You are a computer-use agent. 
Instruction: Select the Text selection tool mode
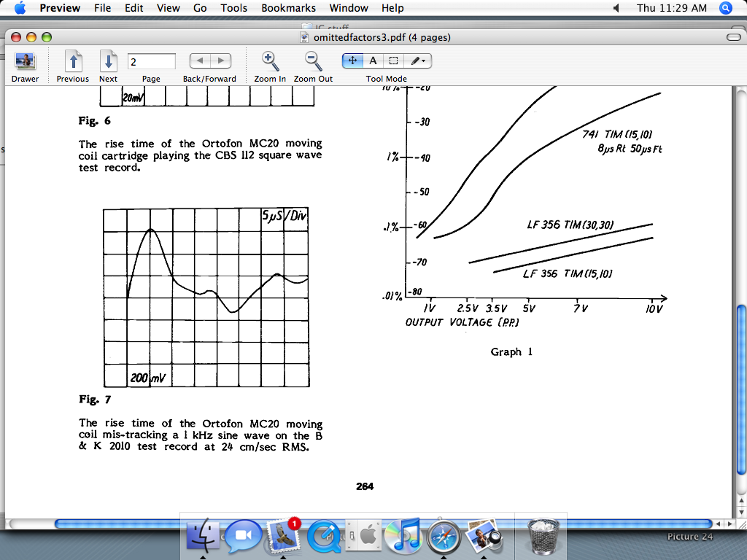(x=373, y=61)
